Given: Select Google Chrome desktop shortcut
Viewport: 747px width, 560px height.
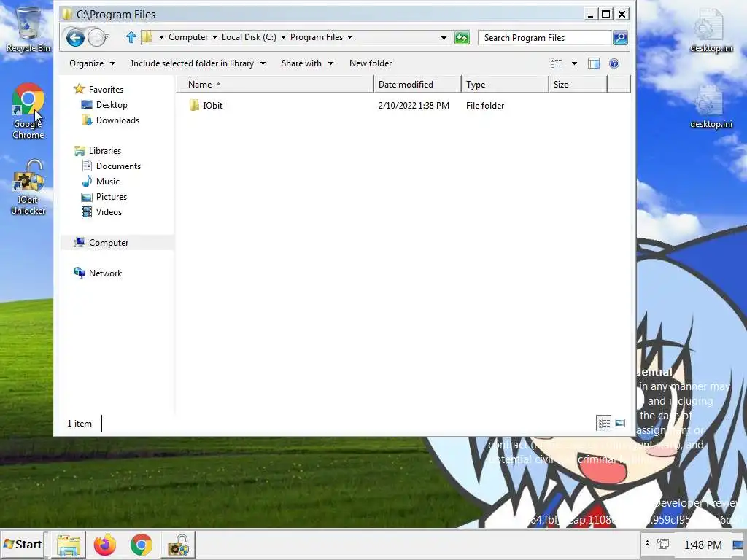Looking at the screenshot, I should (x=28, y=111).
